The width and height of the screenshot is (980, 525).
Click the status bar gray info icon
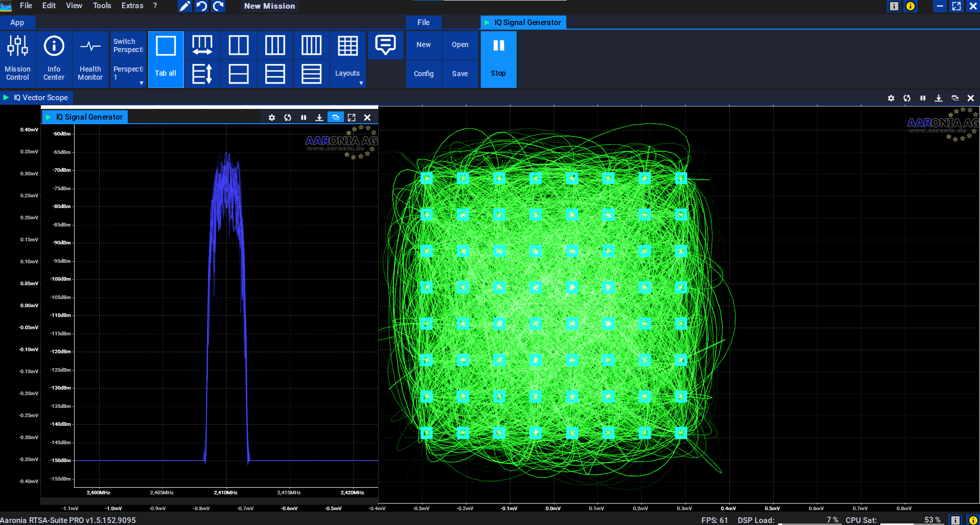pos(955,520)
